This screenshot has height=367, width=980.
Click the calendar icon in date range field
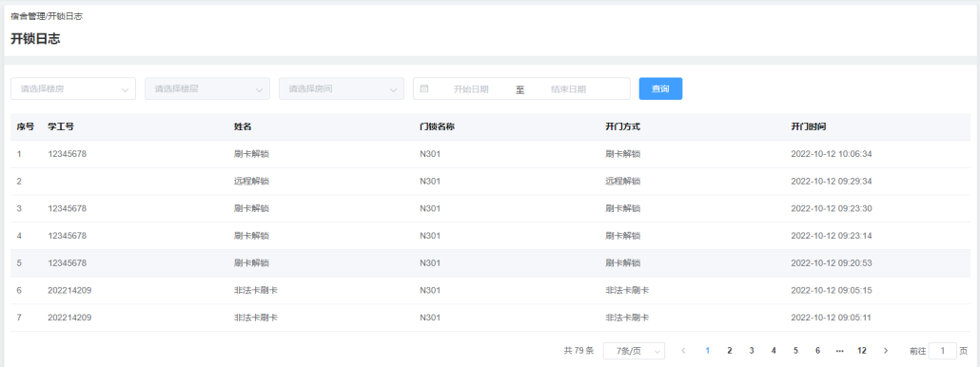423,88
